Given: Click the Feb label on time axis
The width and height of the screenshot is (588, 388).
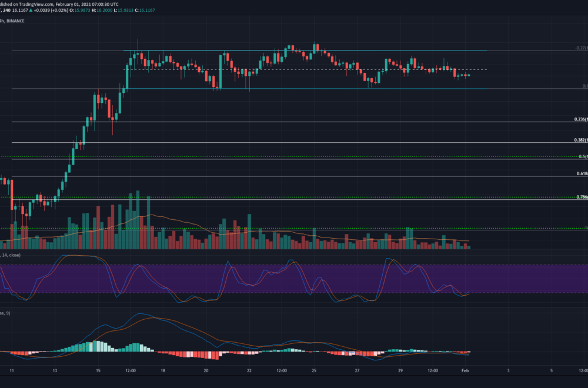Looking at the screenshot, I should (x=465, y=370).
